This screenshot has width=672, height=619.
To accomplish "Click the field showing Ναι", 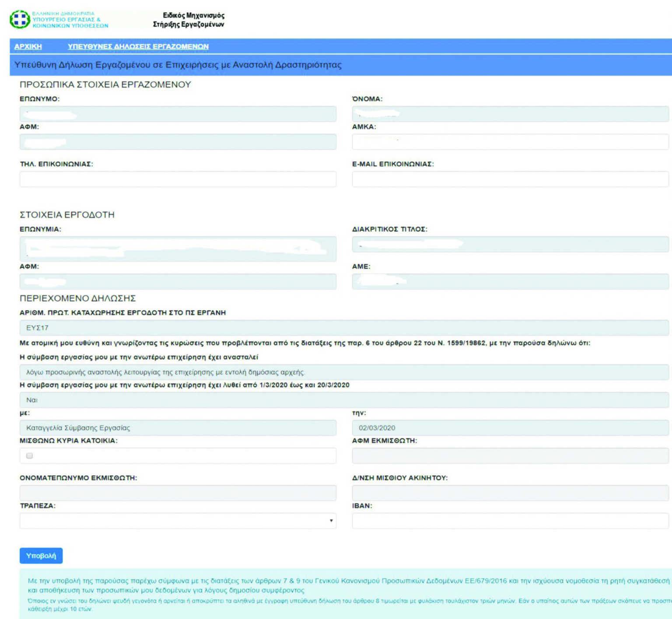I will (344, 400).
